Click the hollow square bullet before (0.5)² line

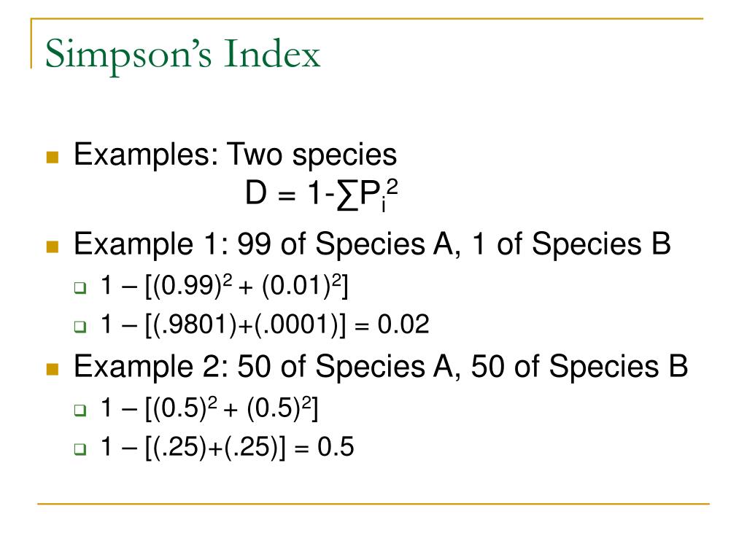click(x=80, y=410)
